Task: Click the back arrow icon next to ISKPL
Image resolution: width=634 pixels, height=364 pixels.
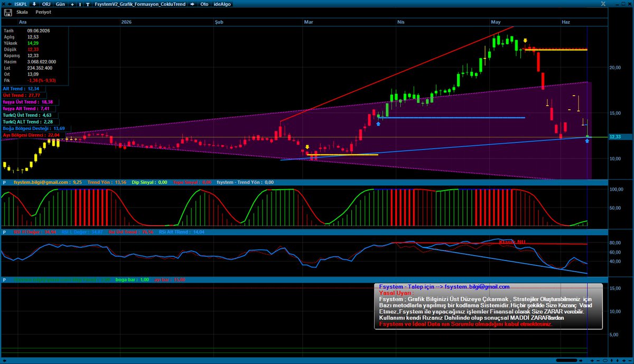Action: coord(10,4)
